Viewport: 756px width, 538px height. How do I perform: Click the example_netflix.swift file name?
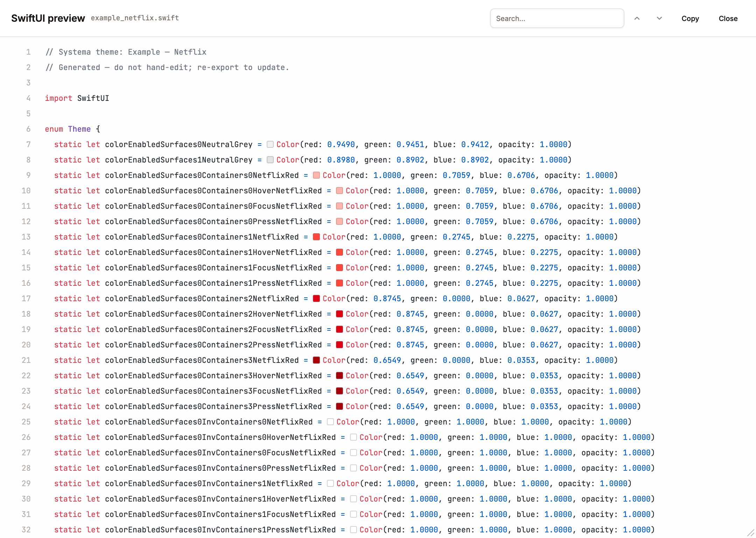[x=135, y=18]
